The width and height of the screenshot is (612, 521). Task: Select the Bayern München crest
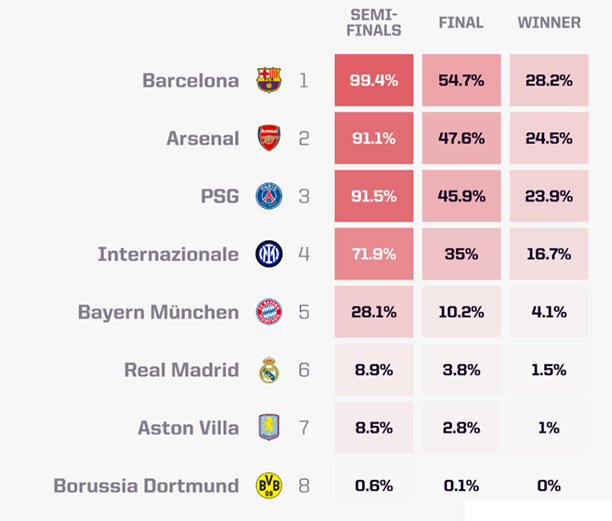[269, 312]
